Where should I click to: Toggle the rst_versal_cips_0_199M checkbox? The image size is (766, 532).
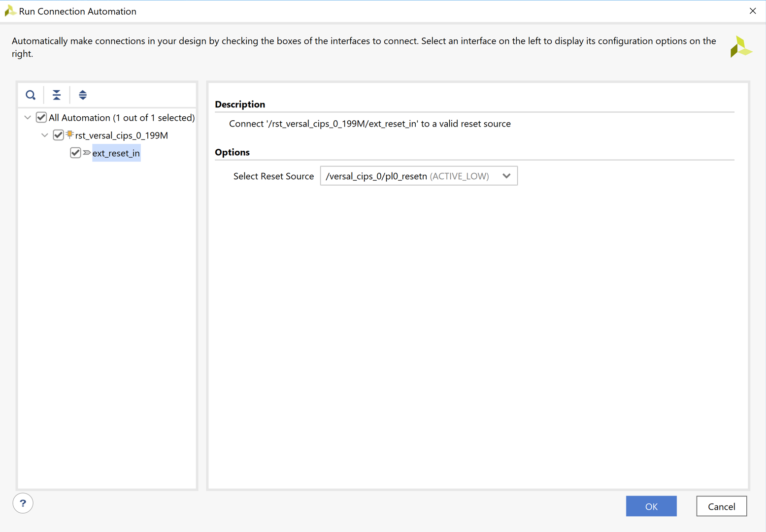click(x=58, y=135)
